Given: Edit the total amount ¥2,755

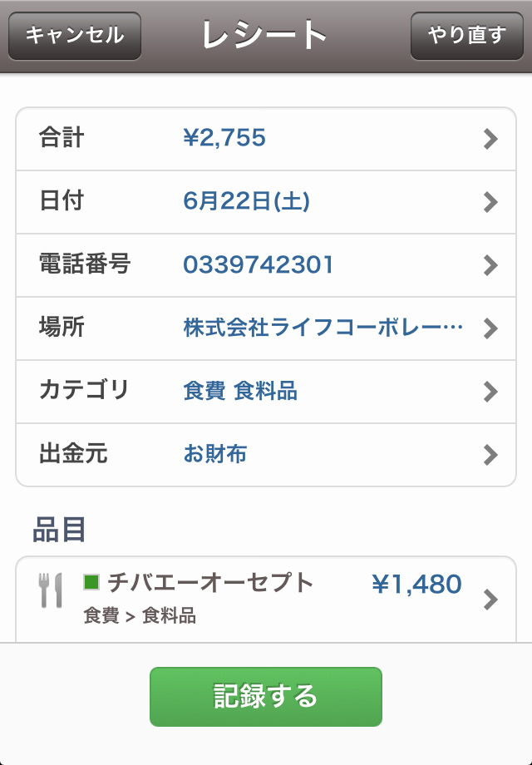Looking at the screenshot, I should click(224, 138).
